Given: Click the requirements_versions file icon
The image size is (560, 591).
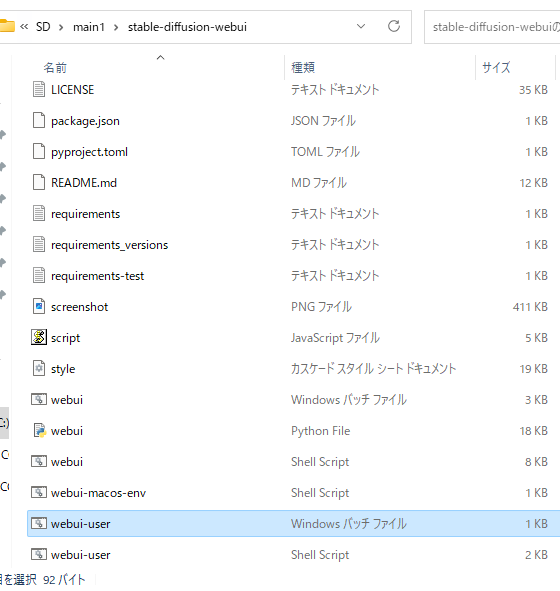Looking at the screenshot, I should 39,245.
